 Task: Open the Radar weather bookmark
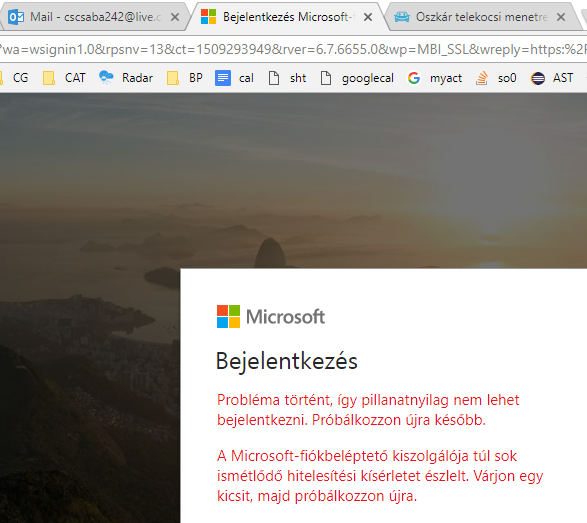pyautogui.click(x=126, y=78)
